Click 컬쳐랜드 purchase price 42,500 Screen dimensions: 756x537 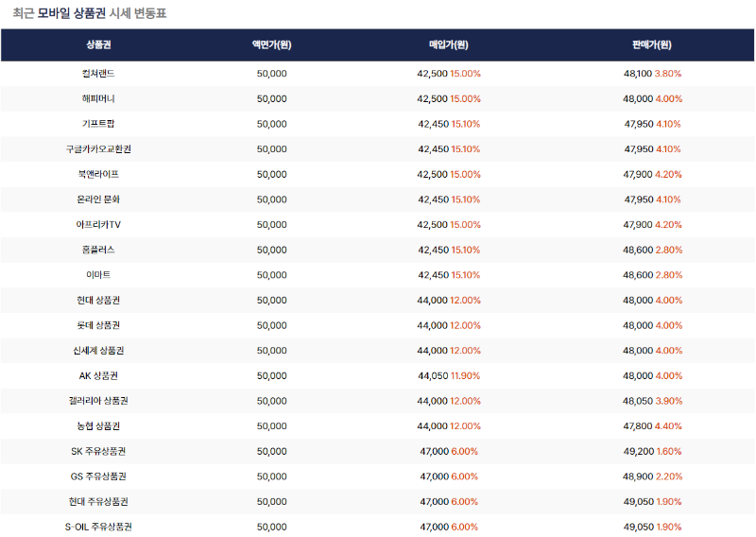pyautogui.click(x=433, y=74)
